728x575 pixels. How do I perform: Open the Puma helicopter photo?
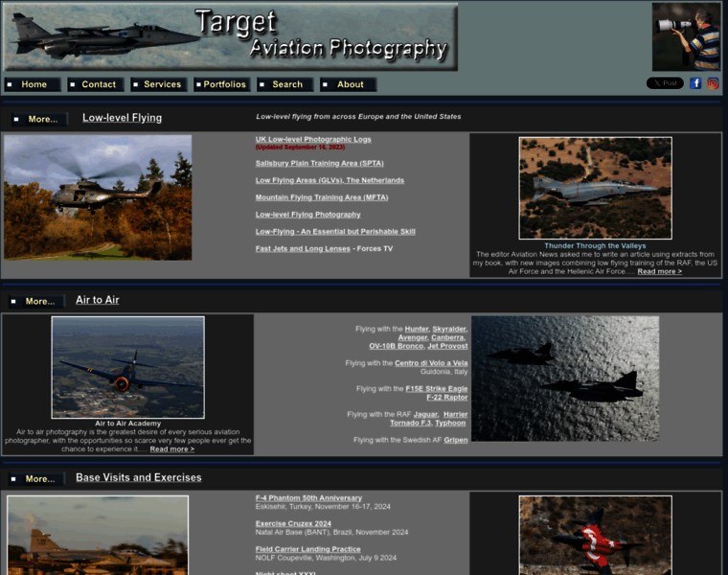tap(98, 197)
